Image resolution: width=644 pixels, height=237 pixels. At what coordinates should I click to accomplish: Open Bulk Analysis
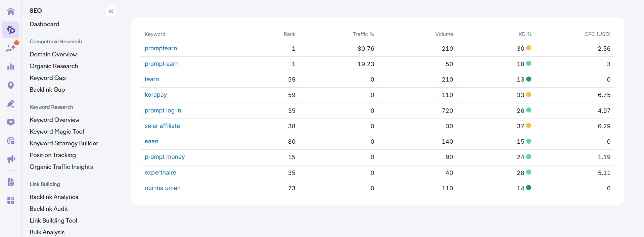tap(47, 232)
